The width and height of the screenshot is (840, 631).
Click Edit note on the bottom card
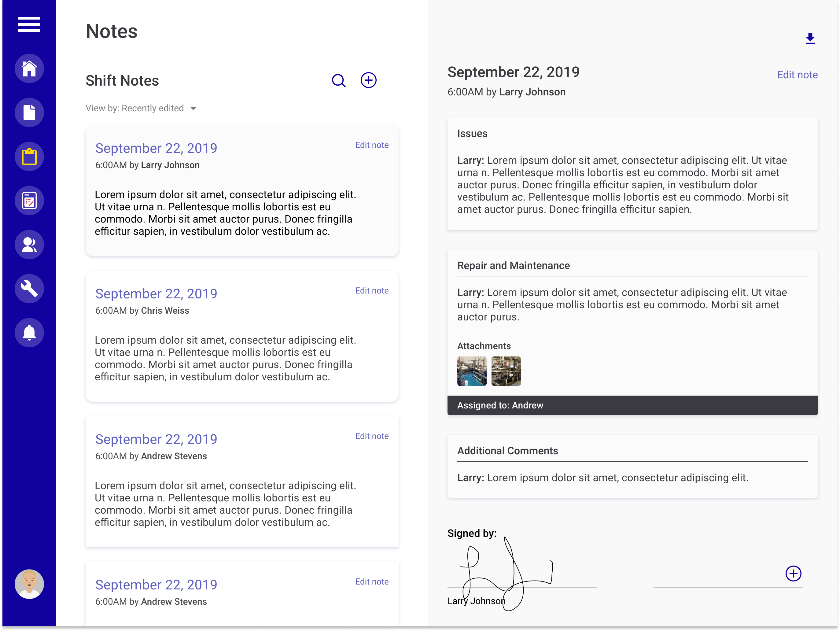click(372, 581)
